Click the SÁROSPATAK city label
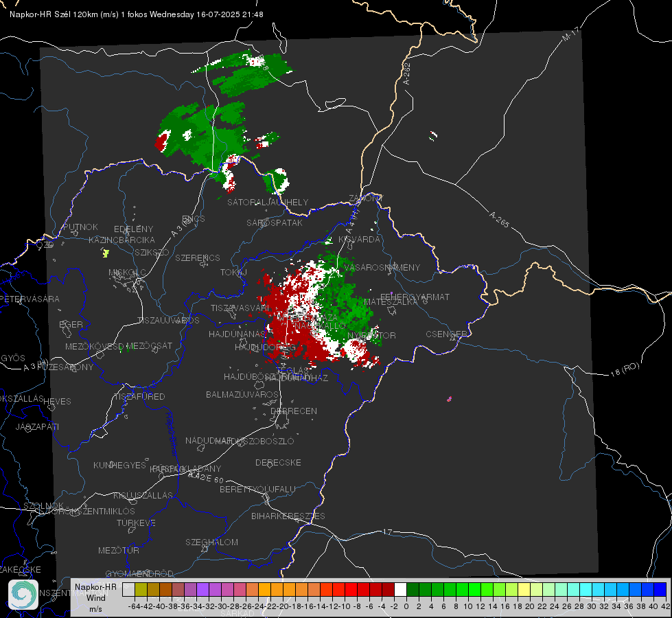Image resolution: width=672 pixels, height=618 pixels. (275, 222)
